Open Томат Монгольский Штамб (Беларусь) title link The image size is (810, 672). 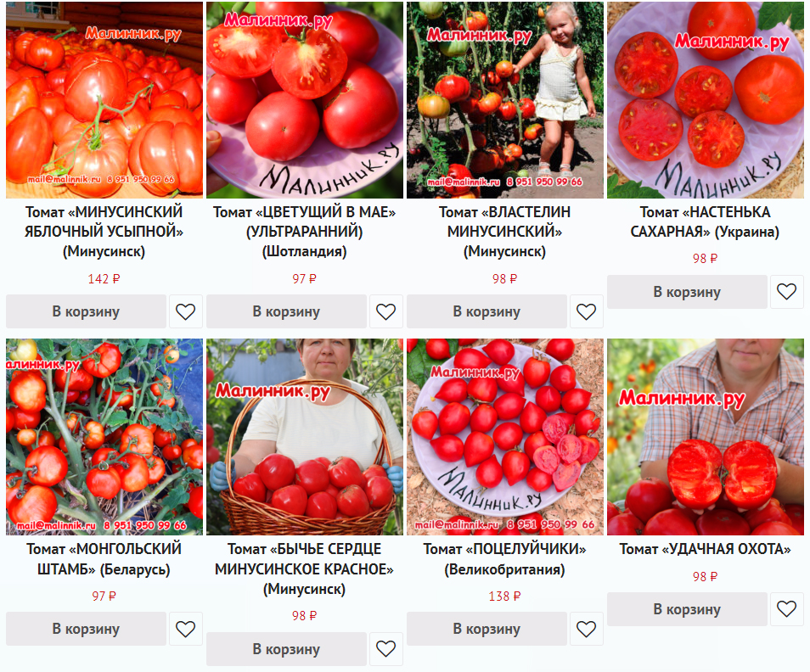point(104,559)
